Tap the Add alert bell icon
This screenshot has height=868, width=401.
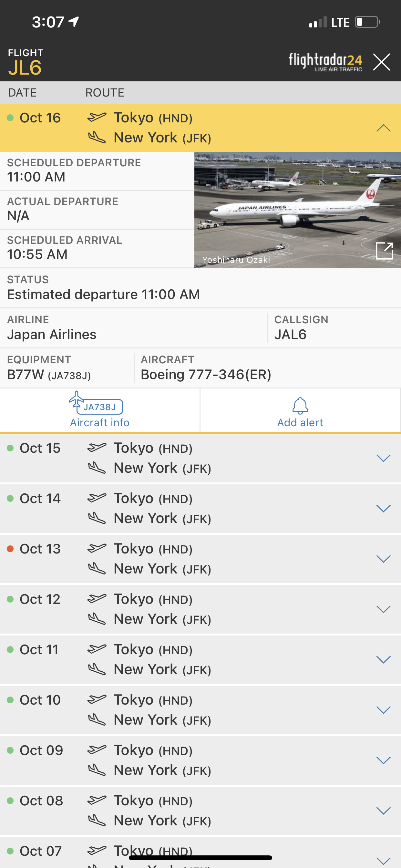click(x=300, y=405)
